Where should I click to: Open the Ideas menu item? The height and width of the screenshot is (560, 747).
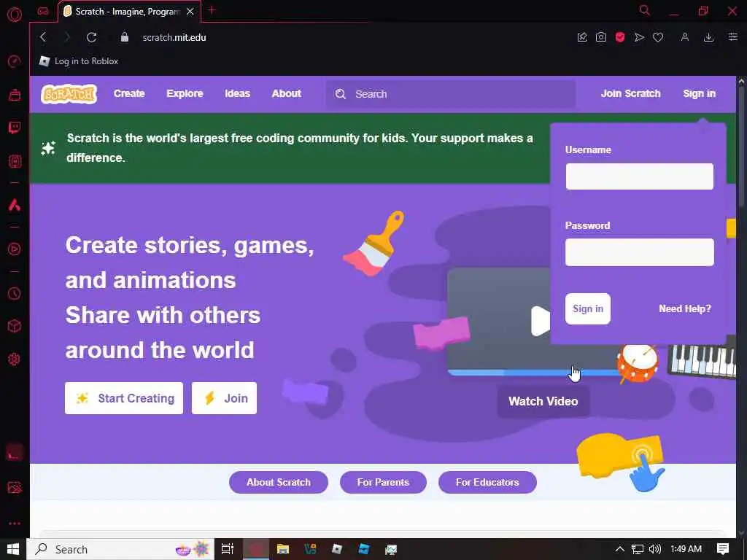point(237,94)
